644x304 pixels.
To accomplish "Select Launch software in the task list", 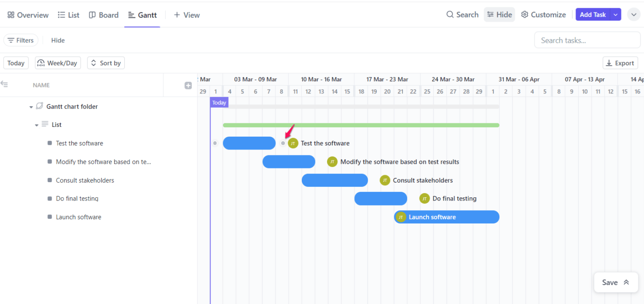I will (79, 217).
